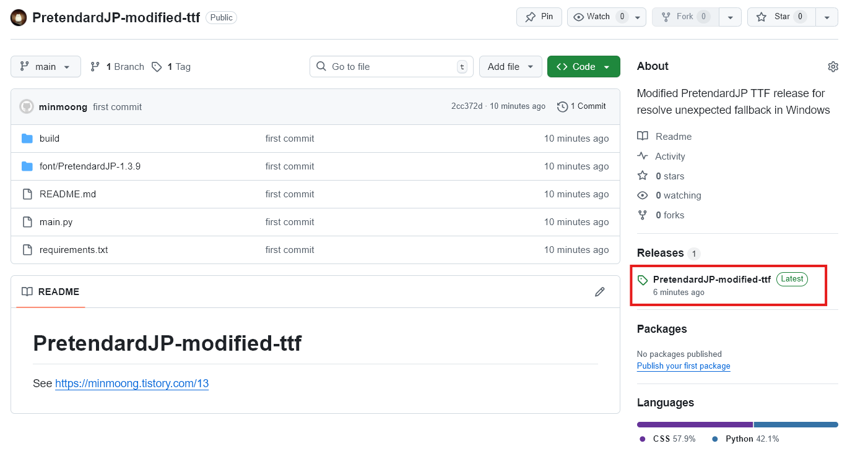Open the first commit message on the main.py row

(x=290, y=222)
